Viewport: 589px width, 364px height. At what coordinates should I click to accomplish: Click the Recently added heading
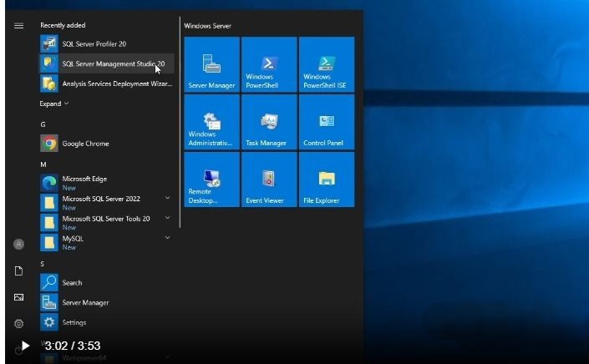63,25
